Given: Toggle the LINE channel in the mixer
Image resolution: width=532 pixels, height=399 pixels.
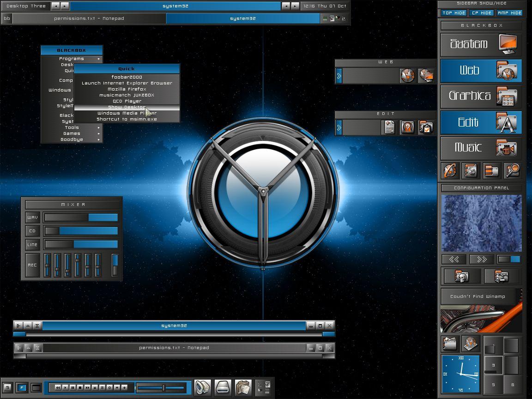Looking at the screenshot, I should tap(32, 245).
